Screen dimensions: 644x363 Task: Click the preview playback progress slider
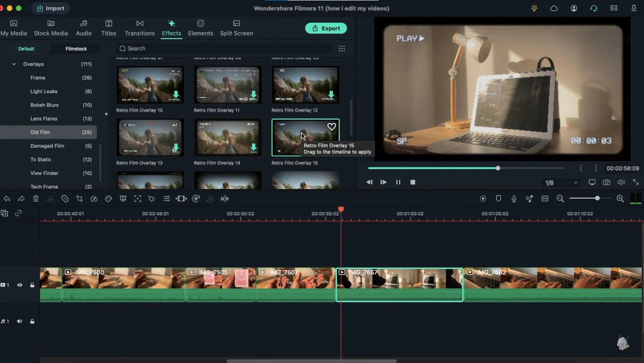tap(466, 168)
